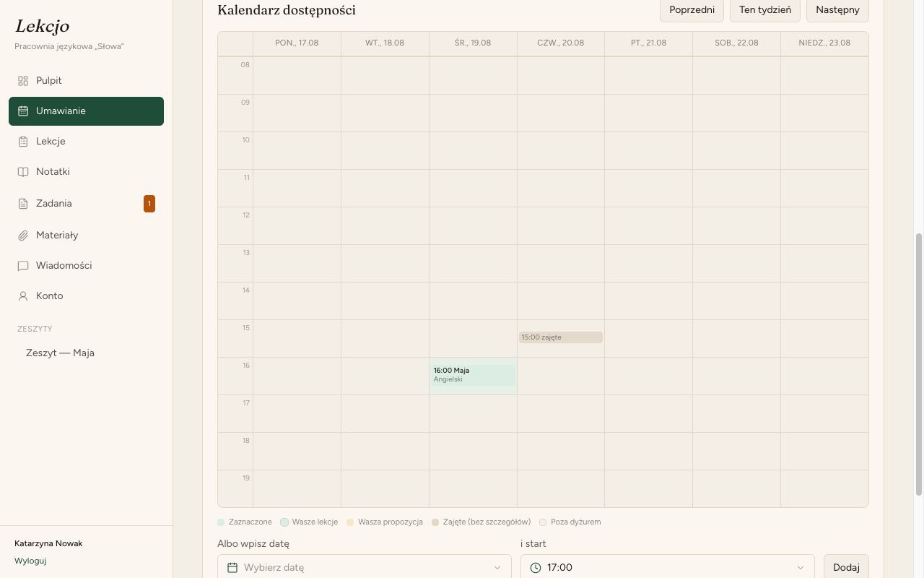The image size is (924, 578).
Task: Click the Konto person icon
Action: point(23,296)
